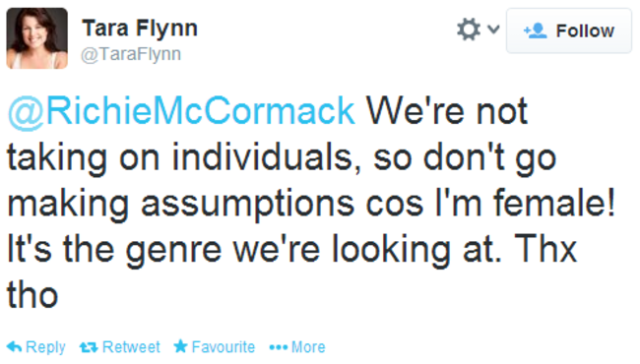This screenshot has width=640, height=364.
Task: Expand the More options menu
Action: pos(297,347)
